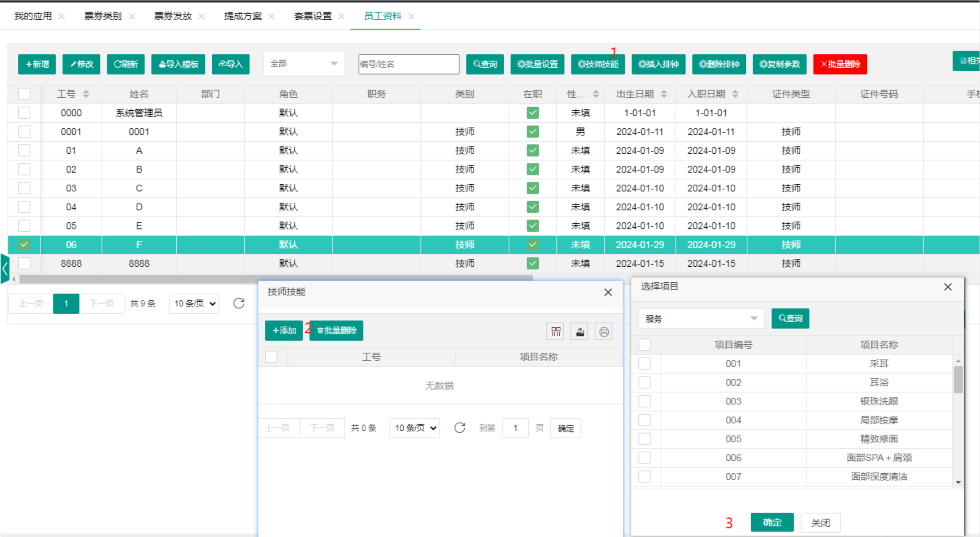Click 查询 in 选择项目 dialog
Viewport: 980px width, 537px height.
pos(790,319)
